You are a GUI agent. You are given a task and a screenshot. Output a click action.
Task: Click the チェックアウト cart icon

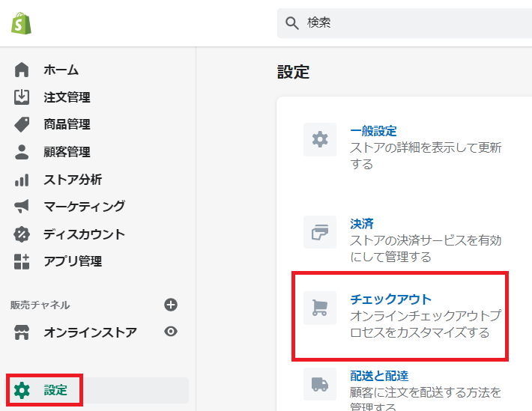point(320,308)
